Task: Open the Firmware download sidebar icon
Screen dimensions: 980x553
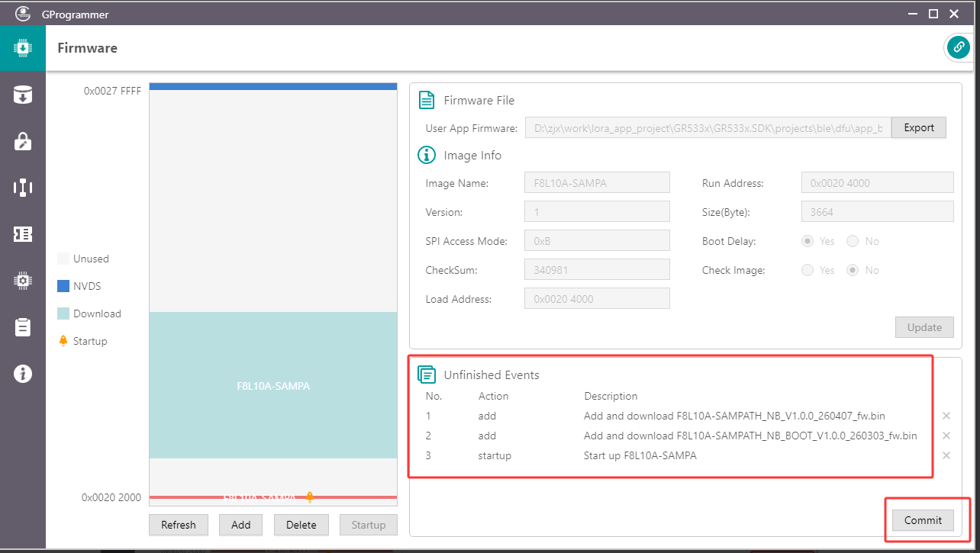Action: coord(23,48)
